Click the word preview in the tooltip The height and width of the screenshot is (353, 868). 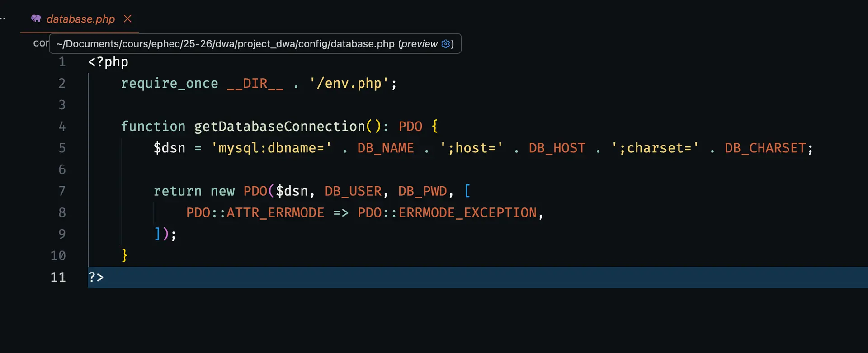[420, 44]
